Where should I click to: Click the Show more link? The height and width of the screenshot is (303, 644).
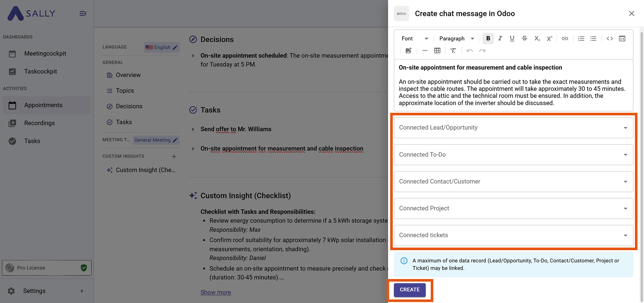tap(216, 292)
